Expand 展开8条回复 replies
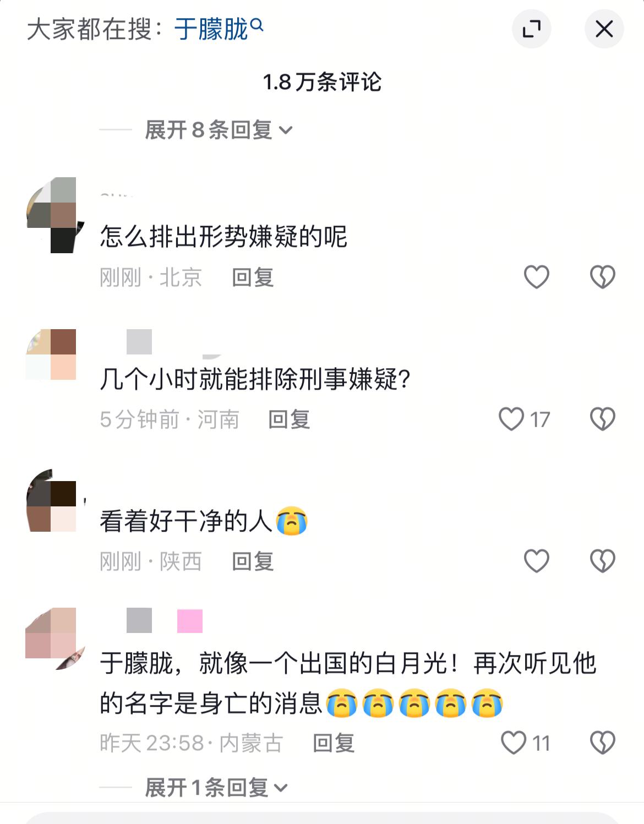The height and width of the screenshot is (824, 644). 219,130
